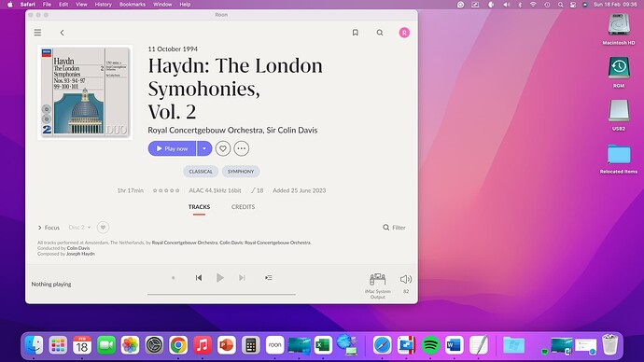
Task: Open the Haydn album cover artwork
Action: pyautogui.click(x=85, y=92)
